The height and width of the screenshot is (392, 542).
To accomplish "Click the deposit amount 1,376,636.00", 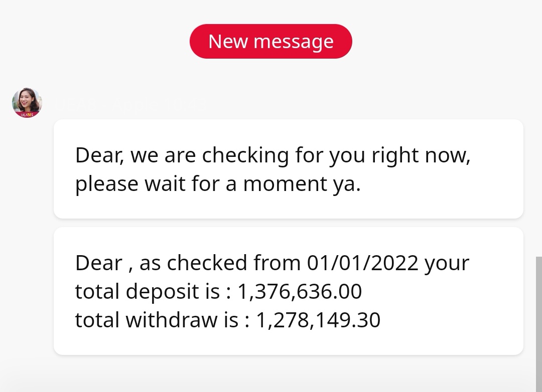I will (299, 292).
